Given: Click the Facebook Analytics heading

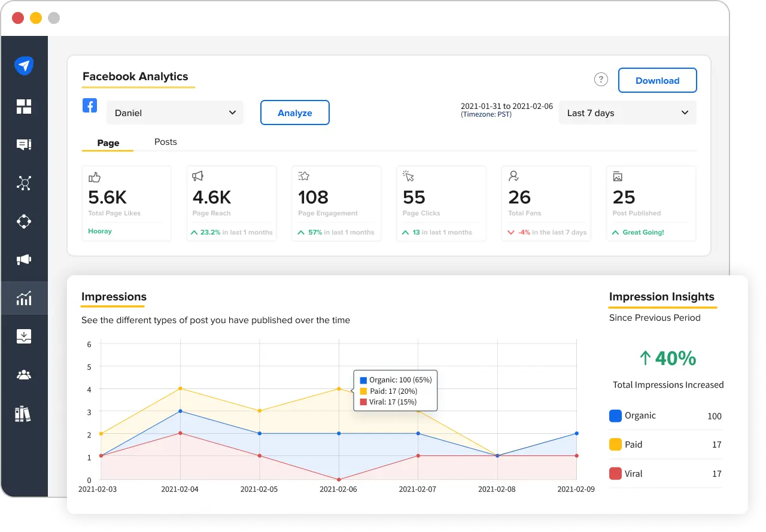Looking at the screenshot, I should (135, 77).
